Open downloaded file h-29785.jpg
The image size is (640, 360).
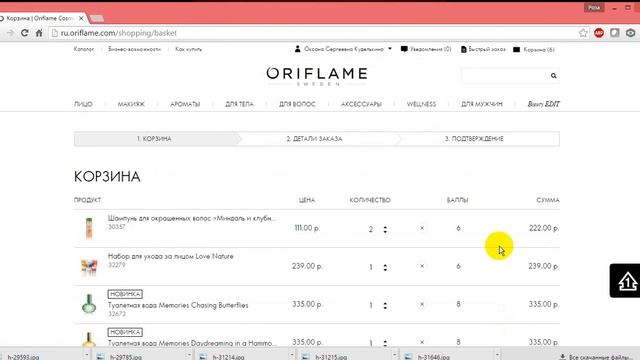[126, 357]
